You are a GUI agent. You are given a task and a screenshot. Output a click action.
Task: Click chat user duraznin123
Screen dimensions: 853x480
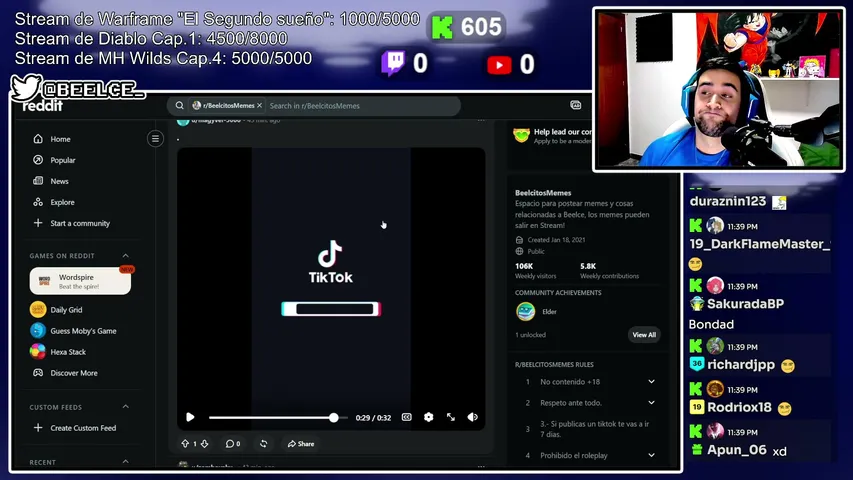click(727, 201)
